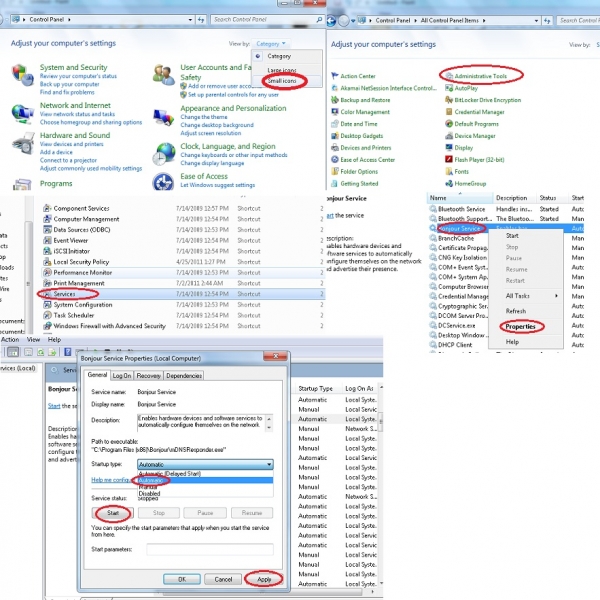Click the BitLocker Drive Encryption icon
Viewport: 600px width, 600px height.
pyautogui.click(x=449, y=100)
